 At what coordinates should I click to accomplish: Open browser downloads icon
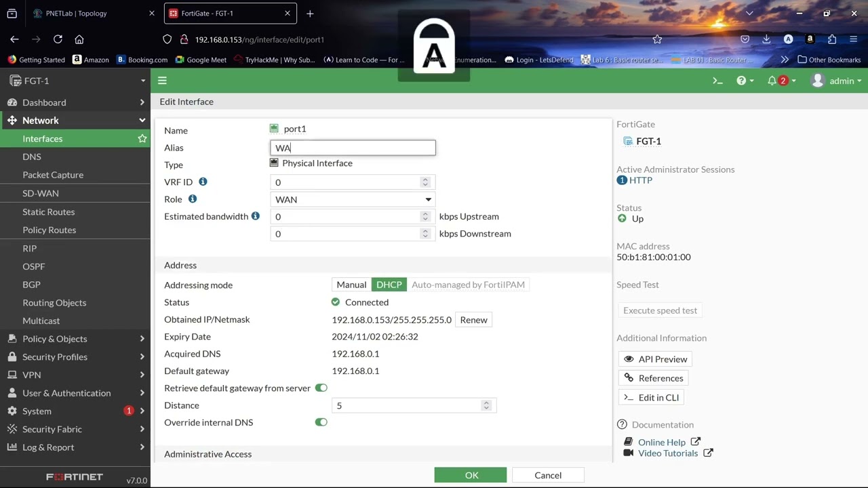(x=766, y=39)
